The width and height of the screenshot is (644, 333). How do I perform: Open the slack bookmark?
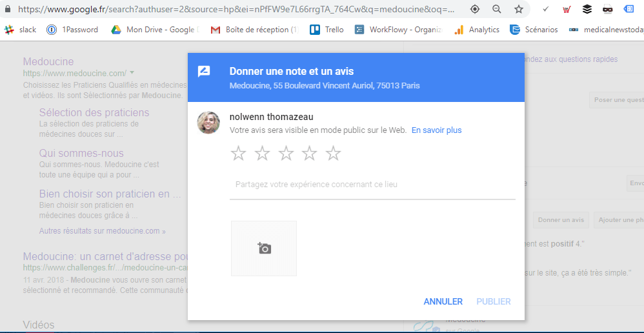[x=20, y=30]
